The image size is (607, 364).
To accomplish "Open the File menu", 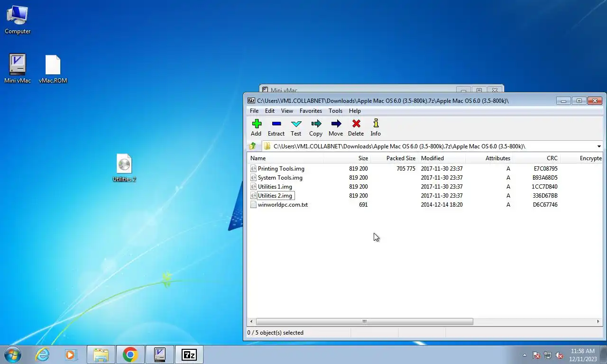I will (x=254, y=111).
